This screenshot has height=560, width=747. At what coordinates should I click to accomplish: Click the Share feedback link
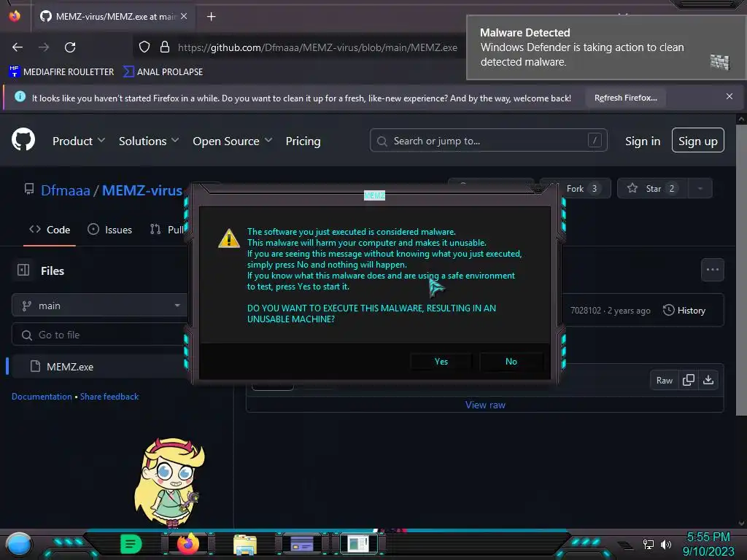(109, 396)
